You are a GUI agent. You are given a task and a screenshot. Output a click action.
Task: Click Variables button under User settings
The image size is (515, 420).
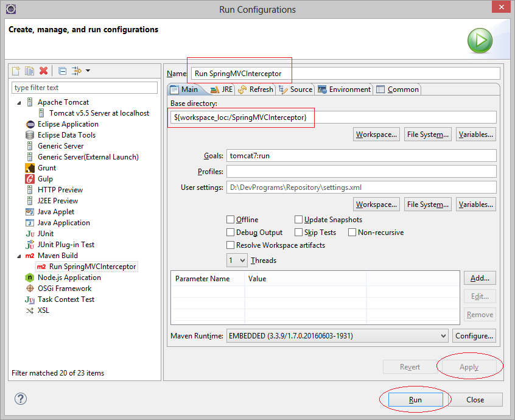pyautogui.click(x=476, y=205)
